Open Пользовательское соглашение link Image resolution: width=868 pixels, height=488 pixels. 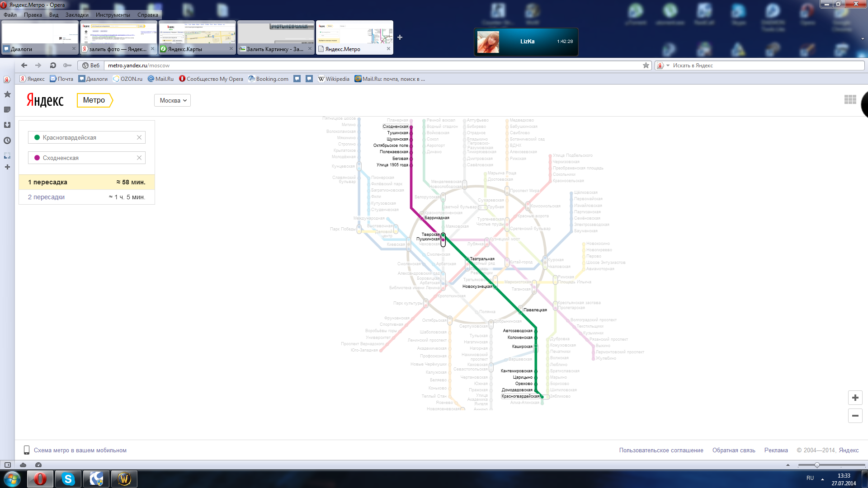tap(661, 450)
